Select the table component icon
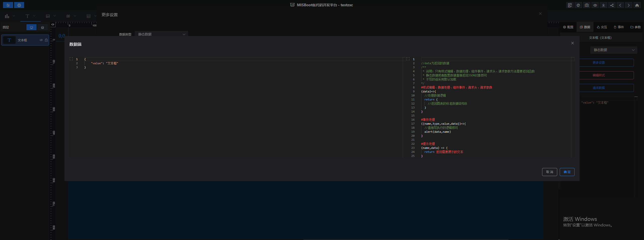 (x=89, y=16)
